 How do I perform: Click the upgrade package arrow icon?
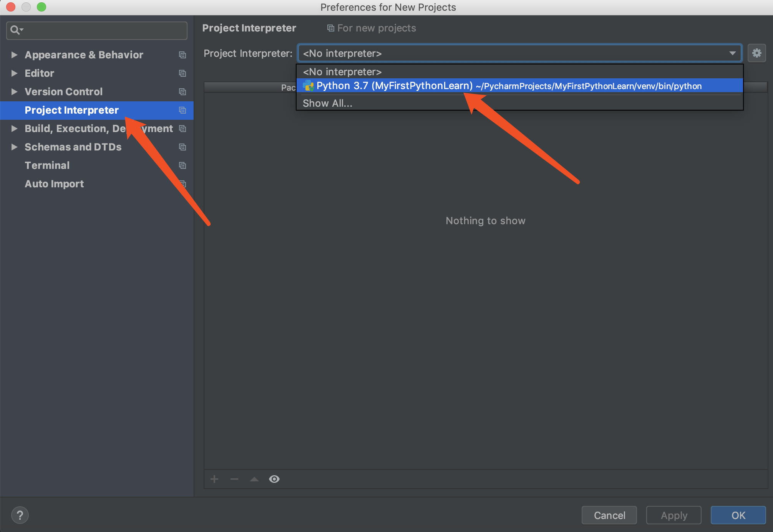pyautogui.click(x=254, y=479)
